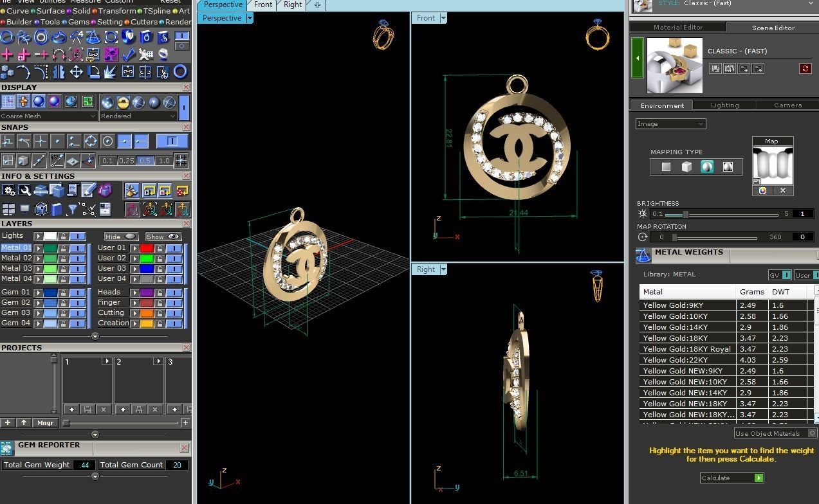Click the checkmark icon in the toolbar

tap(128, 55)
